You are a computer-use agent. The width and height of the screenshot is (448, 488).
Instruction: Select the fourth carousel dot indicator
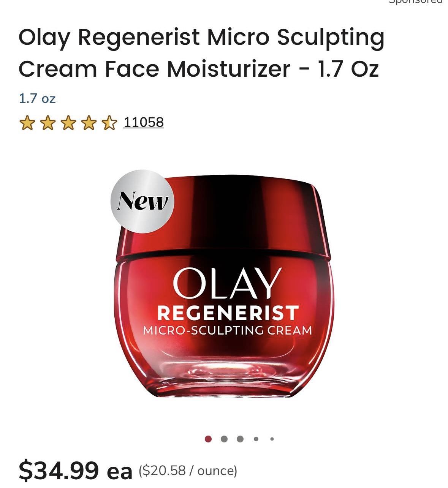[256, 439]
